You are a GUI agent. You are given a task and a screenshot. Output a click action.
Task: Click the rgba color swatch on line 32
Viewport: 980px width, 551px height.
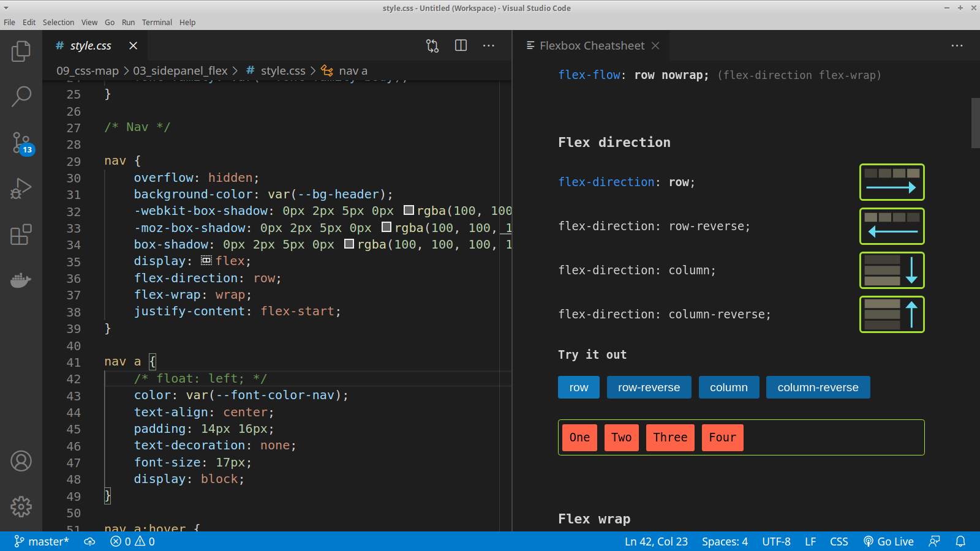[409, 210]
